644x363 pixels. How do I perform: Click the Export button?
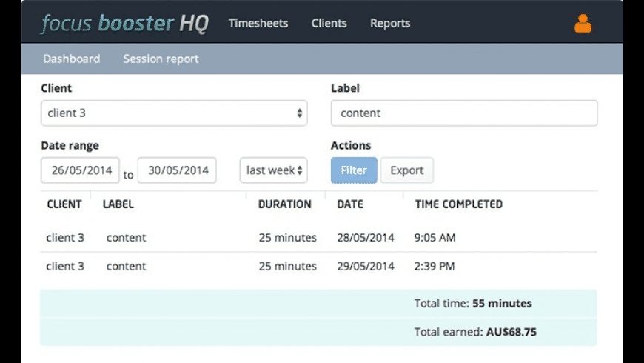[x=406, y=170]
